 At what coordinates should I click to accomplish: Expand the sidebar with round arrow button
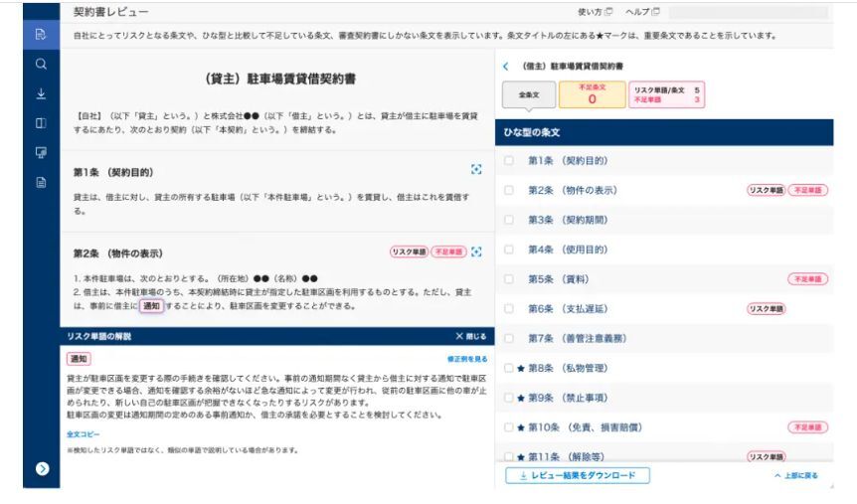tap(42, 468)
